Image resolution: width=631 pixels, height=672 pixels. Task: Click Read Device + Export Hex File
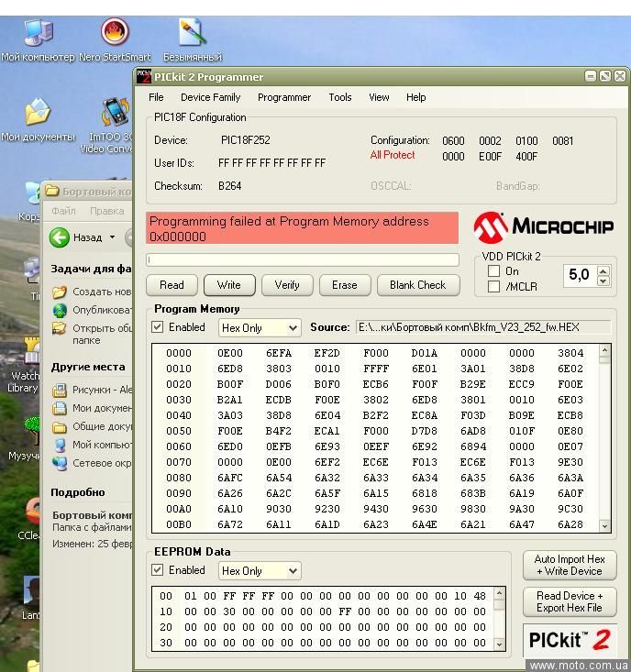point(570,601)
